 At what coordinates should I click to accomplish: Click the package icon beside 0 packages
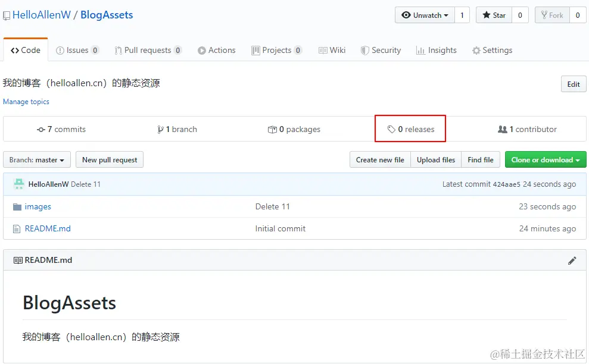[272, 130]
